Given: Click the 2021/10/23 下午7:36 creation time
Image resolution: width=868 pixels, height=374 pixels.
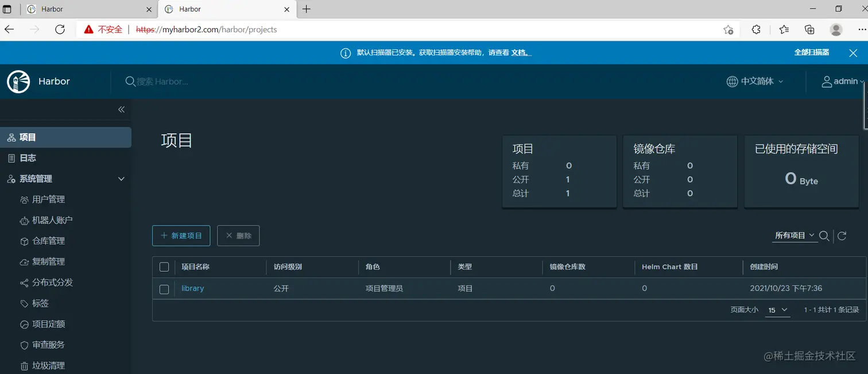Looking at the screenshot, I should click(786, 288).
